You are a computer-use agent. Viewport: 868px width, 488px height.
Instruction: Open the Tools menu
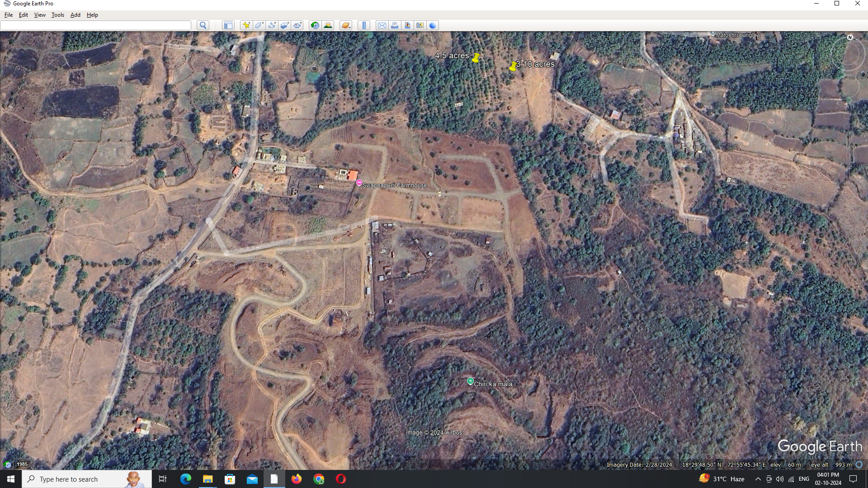57,15
